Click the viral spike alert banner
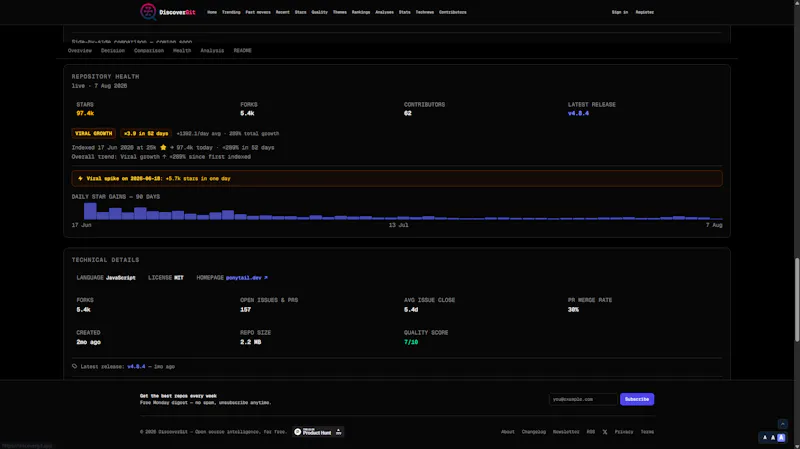This screenshot has height=449, width=800. click(x=397, y=179)
